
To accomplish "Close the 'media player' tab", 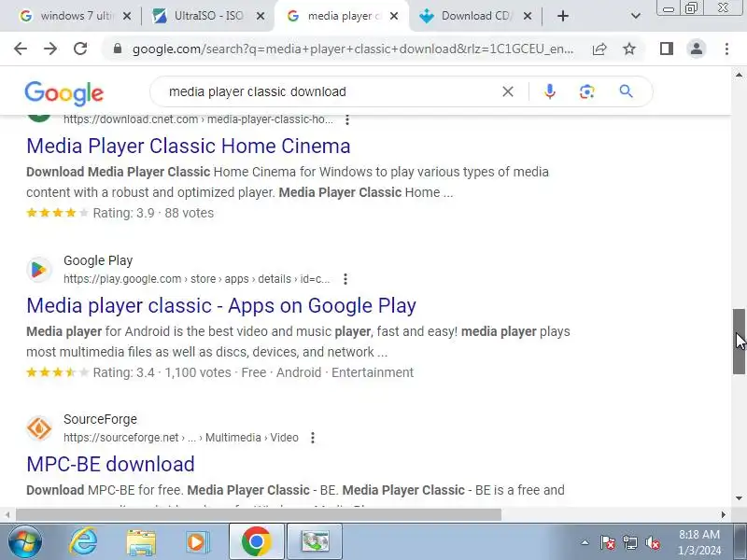I will click(x=394, y=16).
